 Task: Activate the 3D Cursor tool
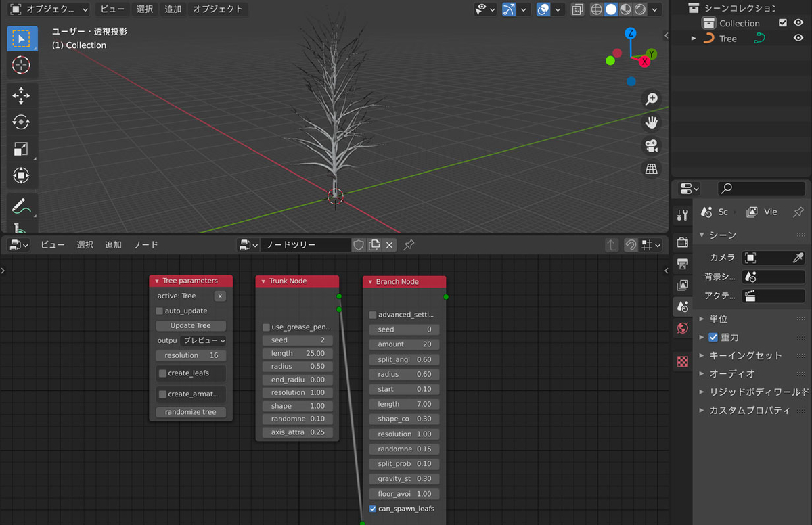[x=22, y=66]
